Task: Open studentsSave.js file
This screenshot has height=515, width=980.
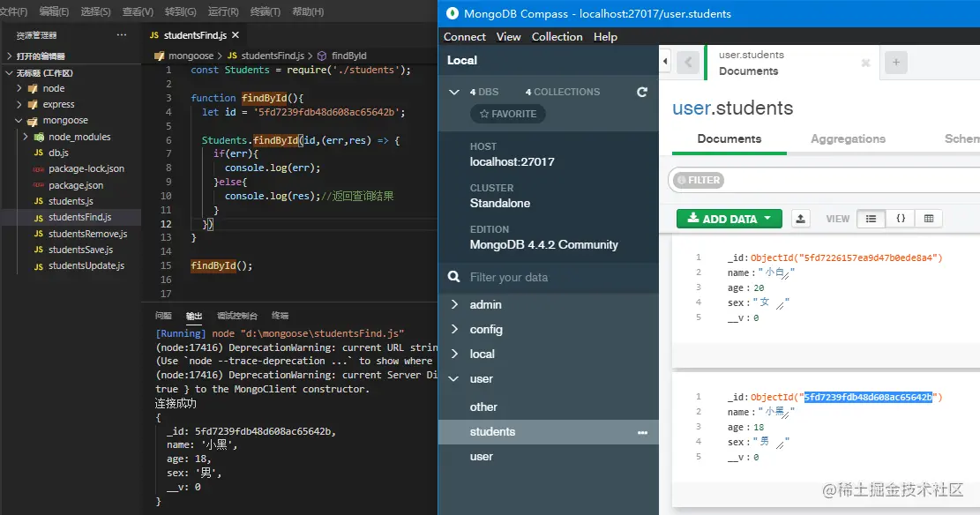Action: (x=80, y=250)
